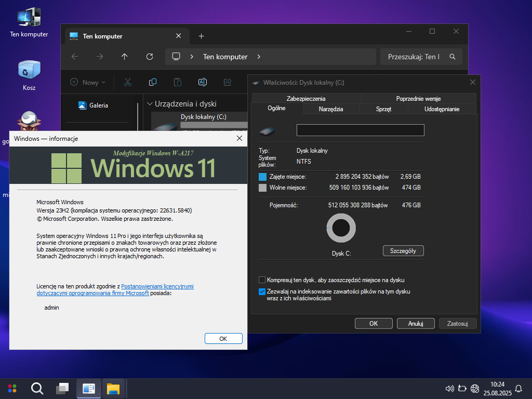Click the Szczegóły button
Viewport: 532px width, 399px height.
click(x=403, y=251)
